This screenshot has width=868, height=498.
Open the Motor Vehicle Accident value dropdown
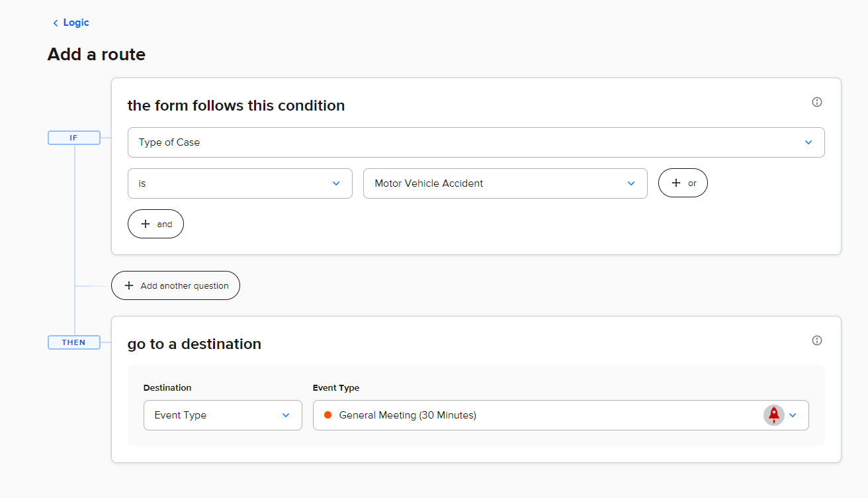point(505,183)
